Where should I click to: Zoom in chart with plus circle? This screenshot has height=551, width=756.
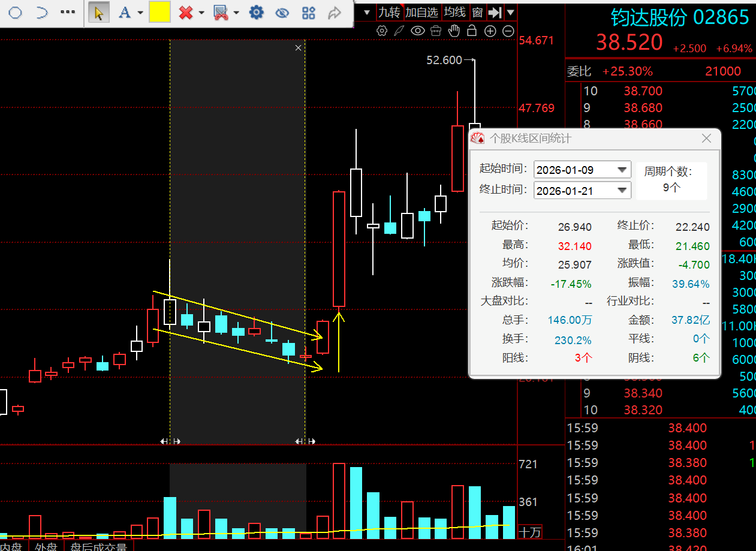tap(490, 31)
